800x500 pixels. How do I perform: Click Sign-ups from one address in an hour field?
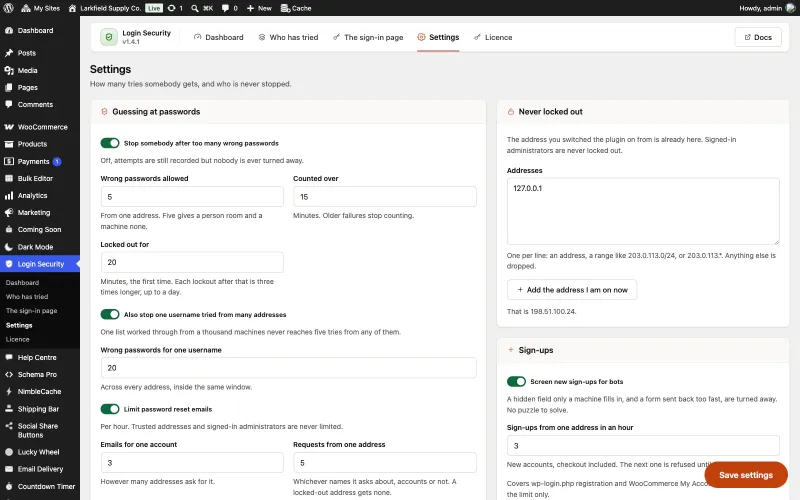coord(643,446)
